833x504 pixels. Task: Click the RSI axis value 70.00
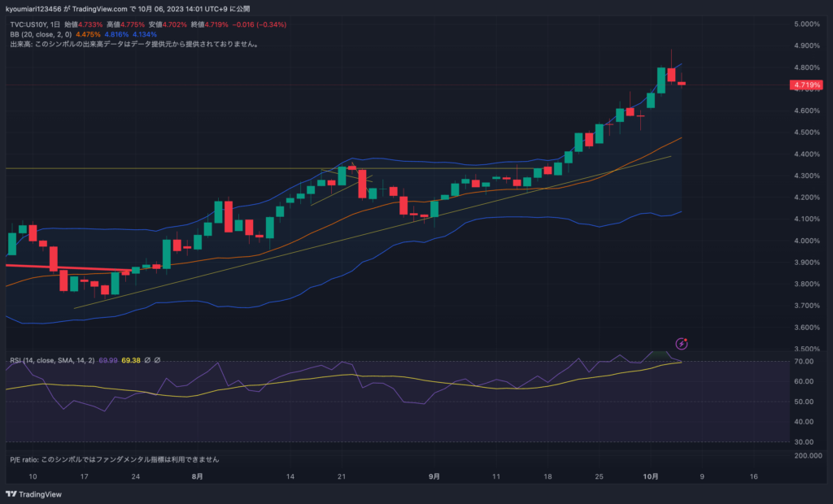tap(804, 362)
